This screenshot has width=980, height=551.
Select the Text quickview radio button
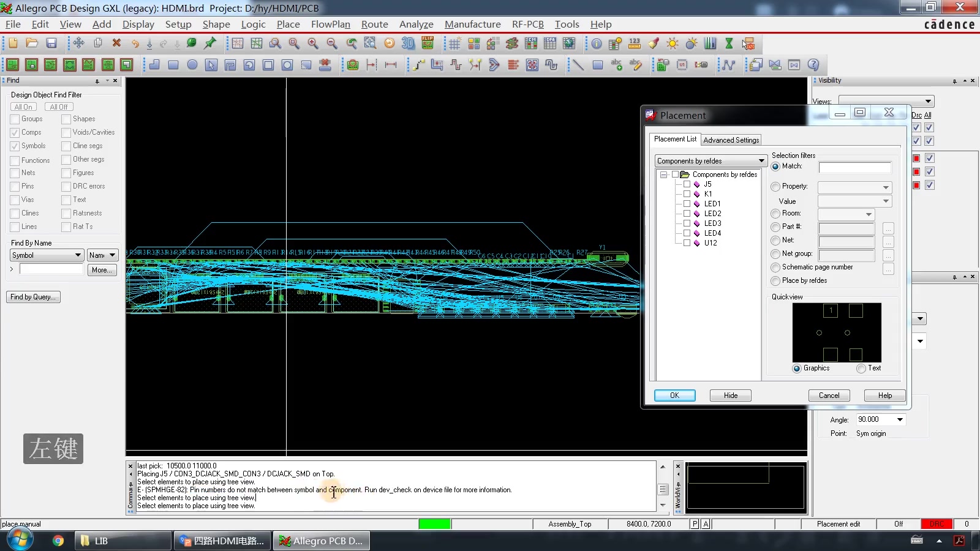861,369
